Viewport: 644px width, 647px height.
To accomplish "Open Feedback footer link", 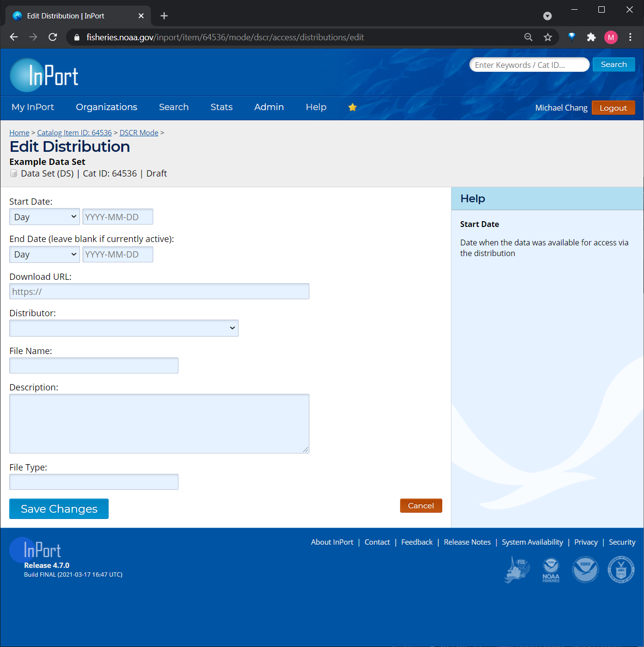I will pos(417,542).
